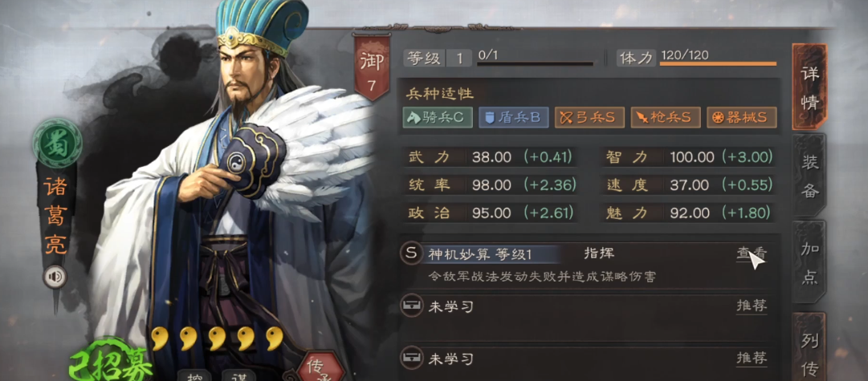This screenshot has width=868, height=381.
Task: Select the 器械S siege aptitude badge
Action: tap(741, 117)
